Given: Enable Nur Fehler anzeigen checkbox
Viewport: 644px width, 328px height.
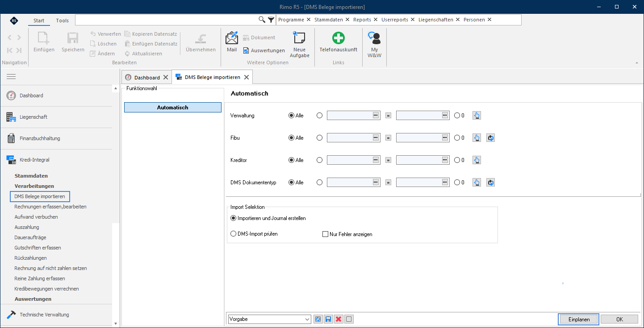Looking at the screenshot, I should point(325,234).
